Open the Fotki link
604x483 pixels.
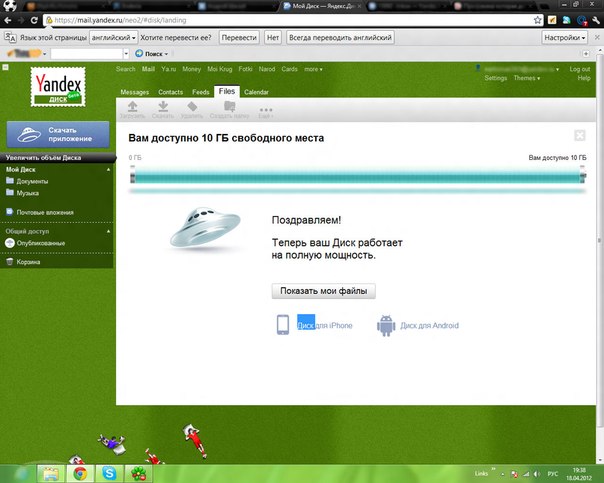click(x=245, y=69)
